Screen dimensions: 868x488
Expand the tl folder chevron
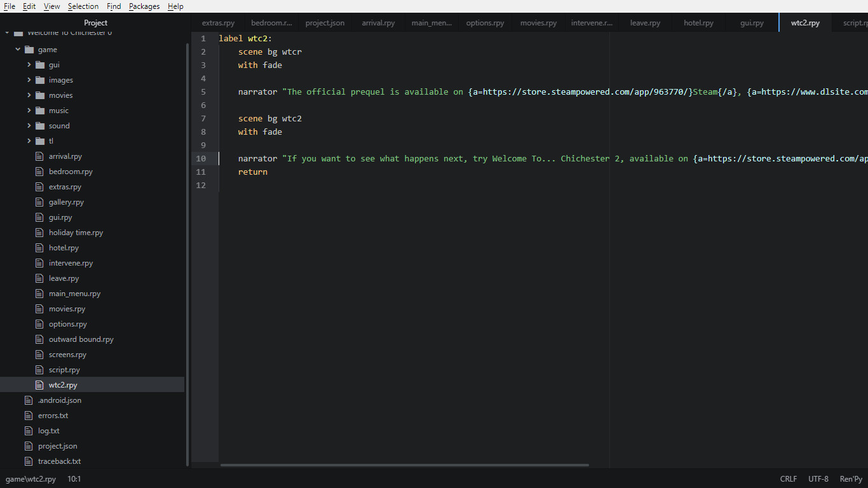coord(28,140)
